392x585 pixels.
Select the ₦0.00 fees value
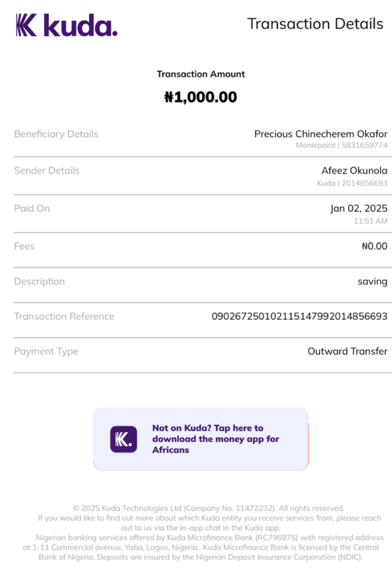(374, 246)
